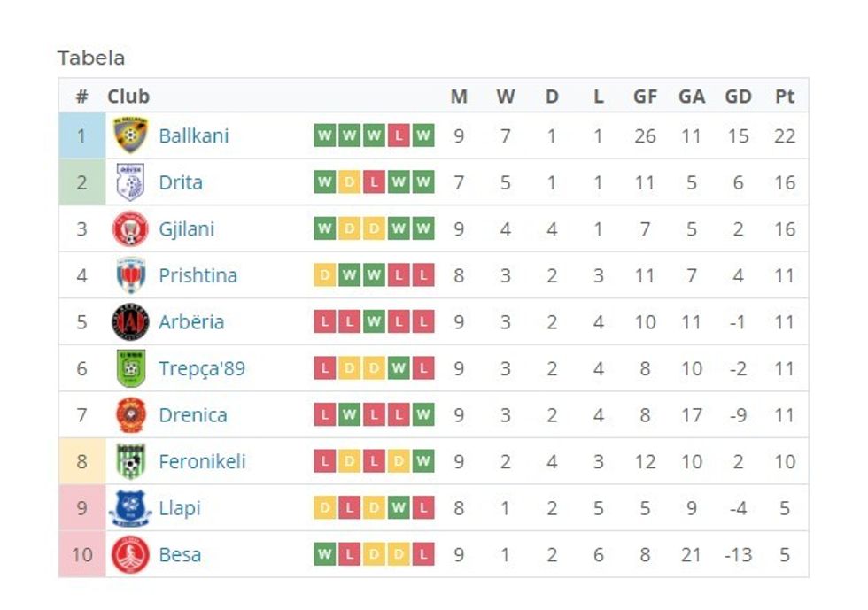Click the Pt column header
Screen dimensions: 868x610
(x=785, y=97)
